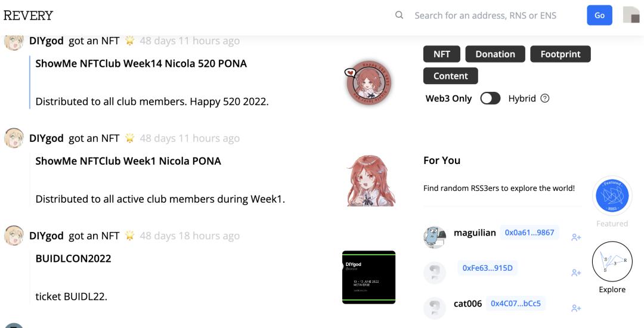Follow maguilian with add-user icon
Screen dimensions: 644x328
(x=575, y=237)
